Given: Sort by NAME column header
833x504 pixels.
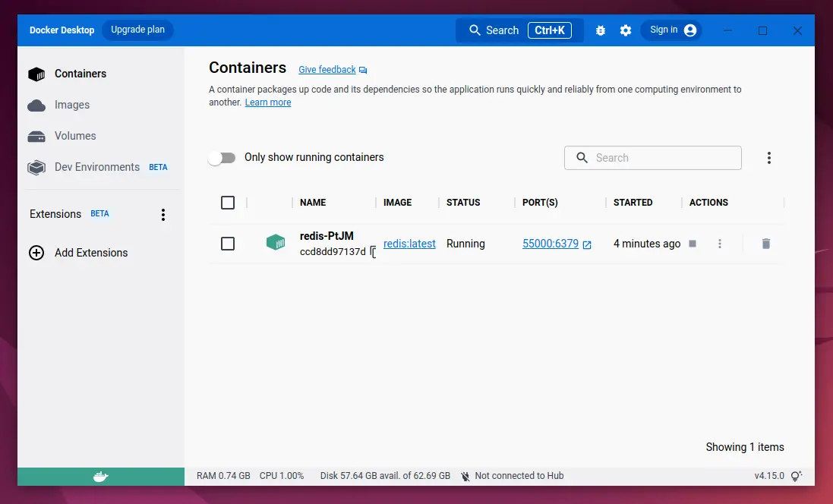Looking at the screenshot, I should pyautogui.click(x=313, y=203).
